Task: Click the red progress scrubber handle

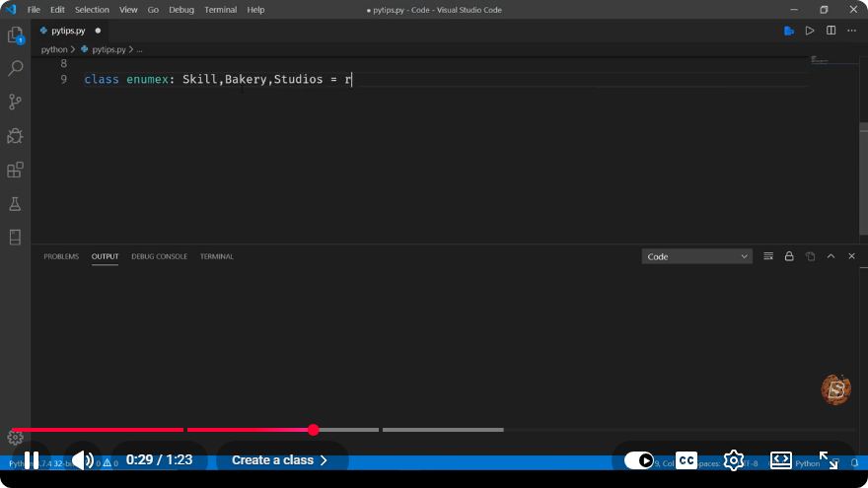Action: tap(314, 430)
